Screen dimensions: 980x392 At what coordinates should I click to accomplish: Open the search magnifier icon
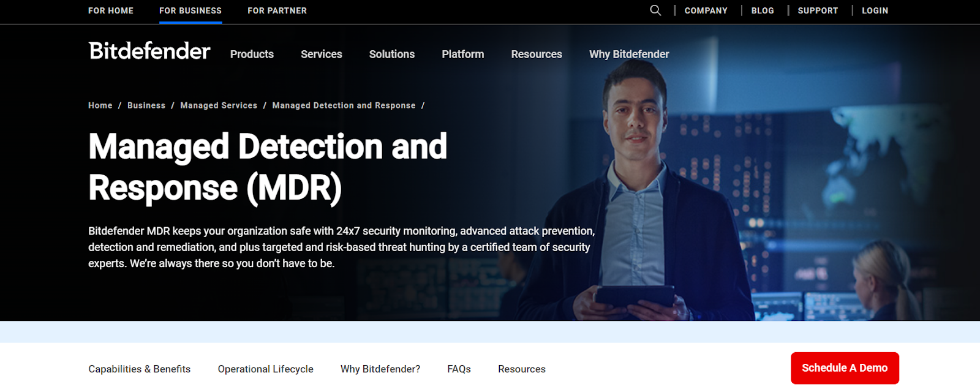pos(655,10)
